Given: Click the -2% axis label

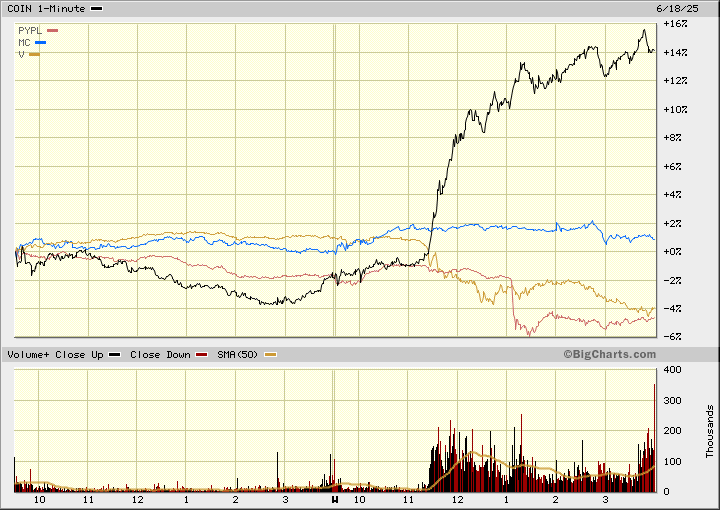Looking at the screenshot, I should (673, 280).
